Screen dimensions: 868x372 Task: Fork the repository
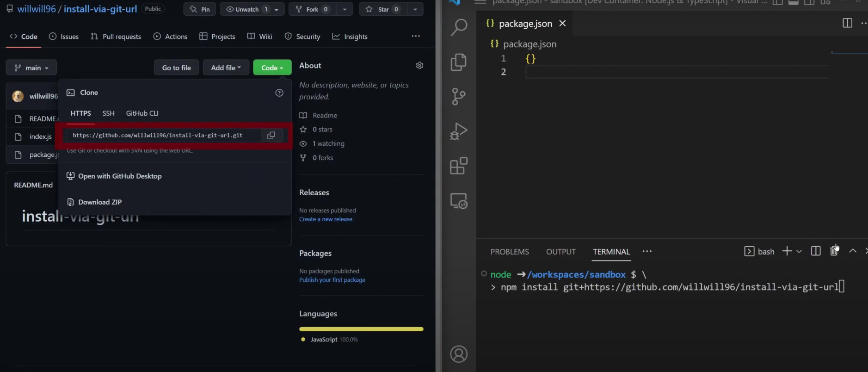(312, 9)
